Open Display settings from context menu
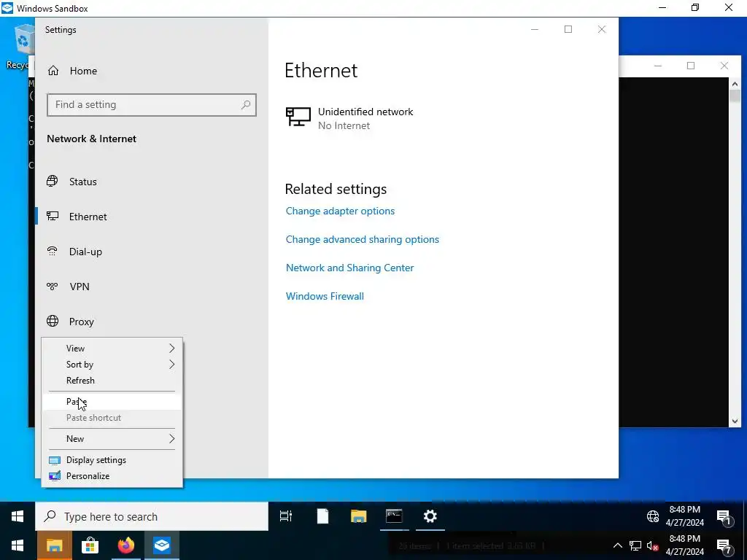The width and height of the screenshot is (747, 560). [112, 460]
